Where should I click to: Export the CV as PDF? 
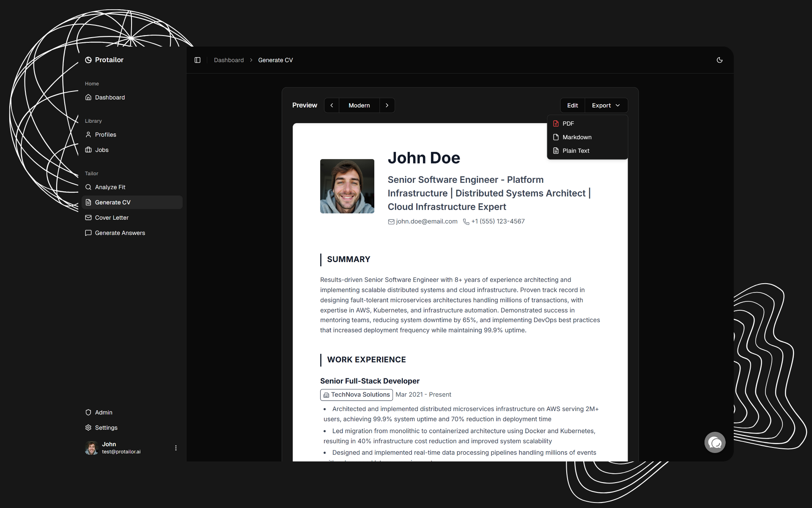click(x=568, y=124)
